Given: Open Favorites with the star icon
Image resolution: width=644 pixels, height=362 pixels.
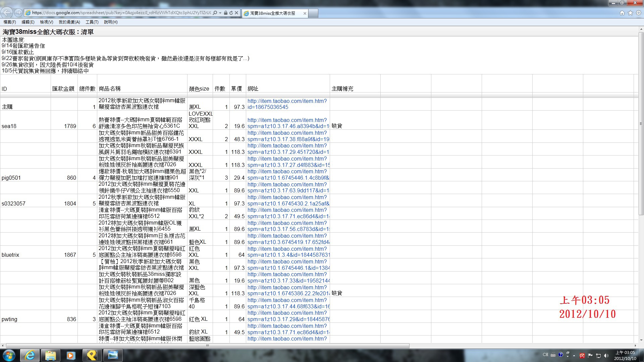Looking at the screenshot, I should coord(630,13).
